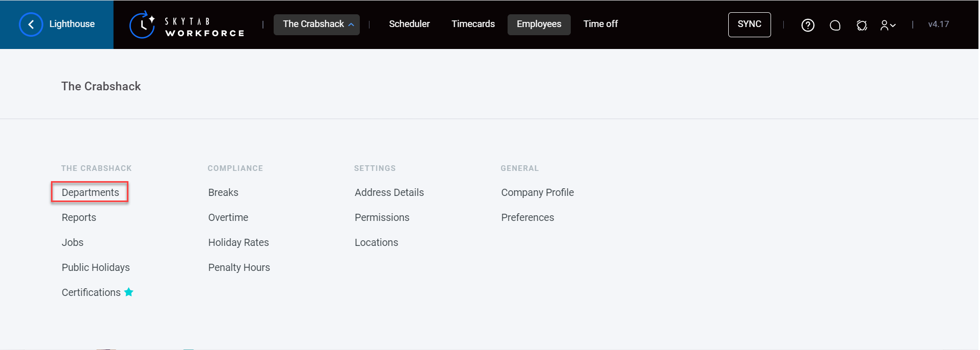Open the user profile dropdown menu
Screen dimensions: 980x350
(x=888, y=25)
